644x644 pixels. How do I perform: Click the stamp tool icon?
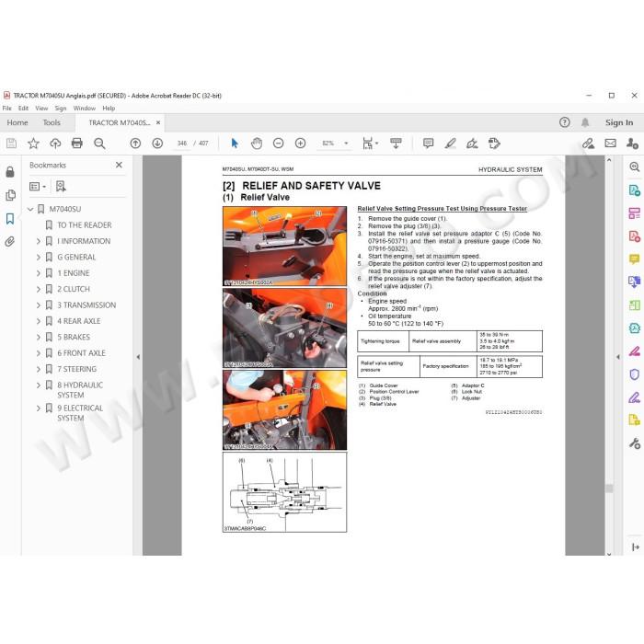[x=494, y=144]
